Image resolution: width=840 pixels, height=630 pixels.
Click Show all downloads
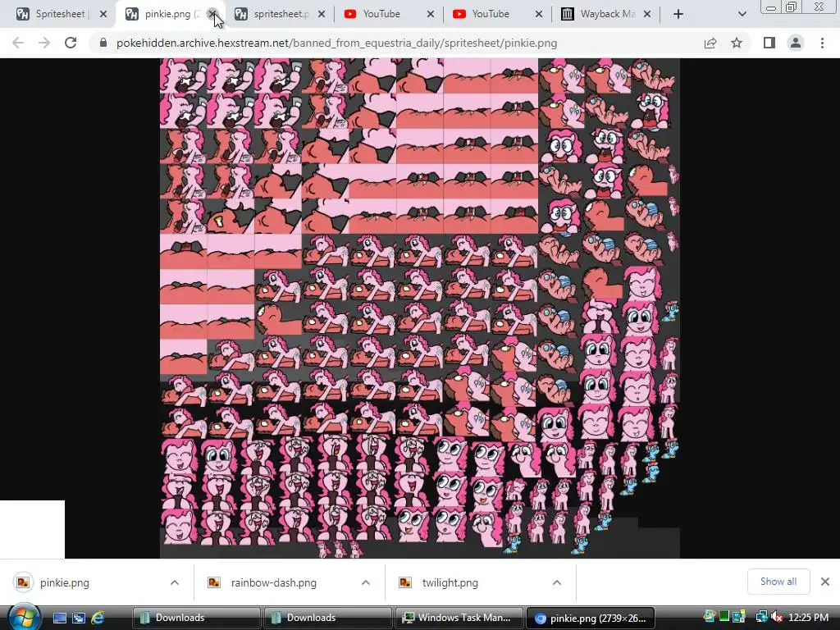point(778,582)
